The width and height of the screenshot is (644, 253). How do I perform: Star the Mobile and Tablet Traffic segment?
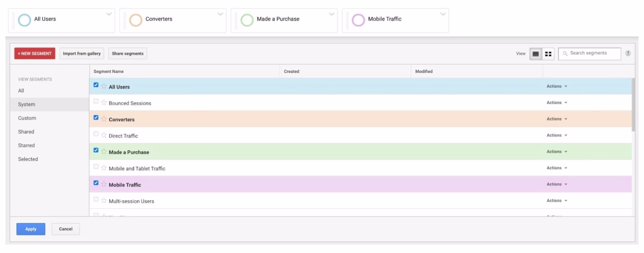(x=104, y=168)
